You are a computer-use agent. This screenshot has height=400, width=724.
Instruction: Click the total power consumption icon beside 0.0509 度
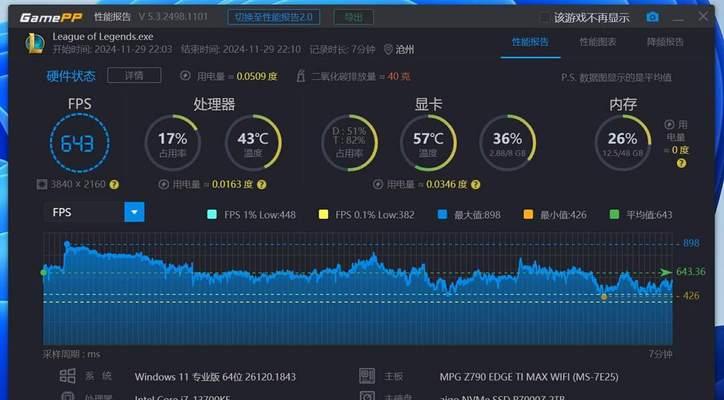[185, 76]
